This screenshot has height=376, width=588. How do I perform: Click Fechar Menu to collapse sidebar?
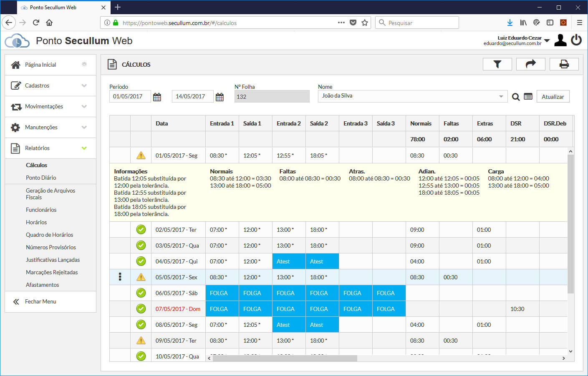(40, 301)
